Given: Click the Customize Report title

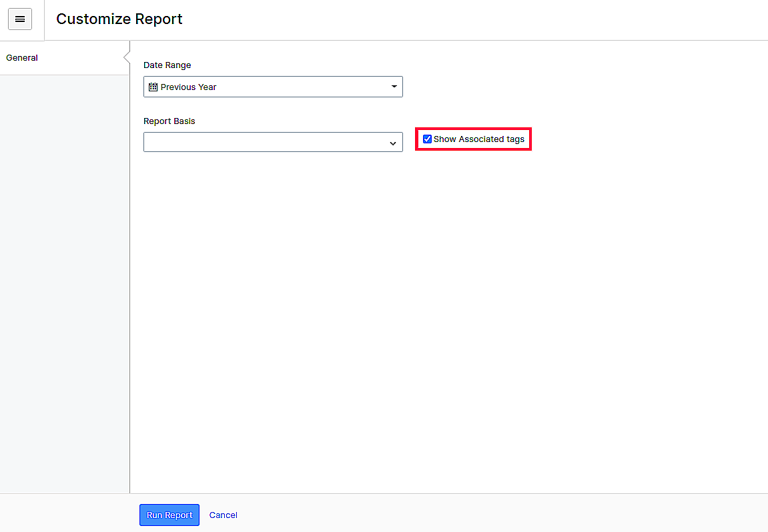Looking at the screenshot, I should (x=119, y=19).
